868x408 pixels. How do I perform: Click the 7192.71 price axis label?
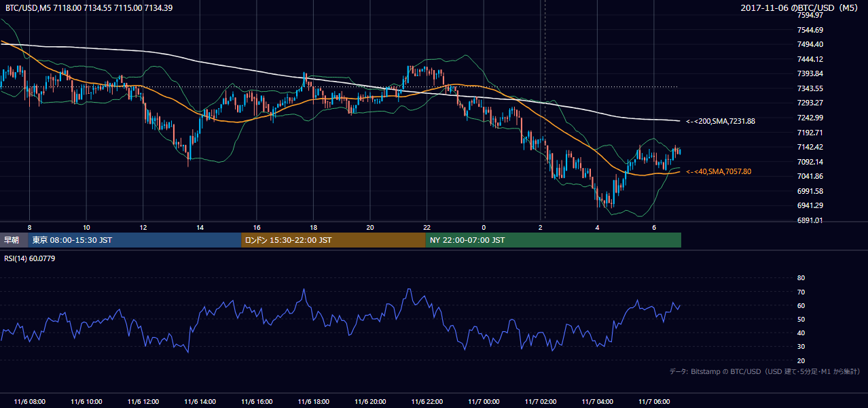pyautogui.click(x=810, y=133)
